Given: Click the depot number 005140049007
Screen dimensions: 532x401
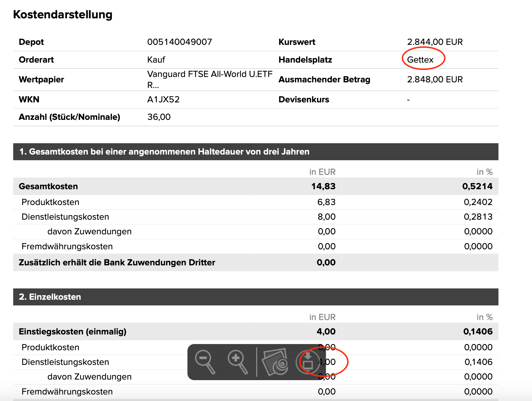Looking at the screenshot, I should click(179, 42).
